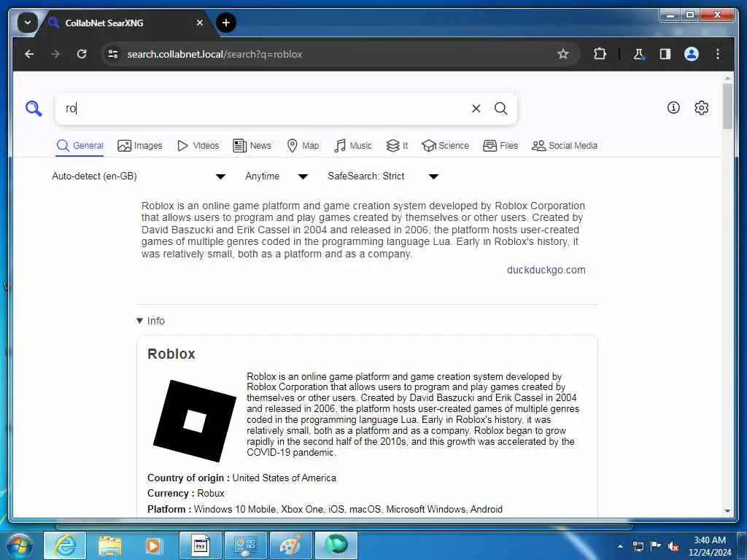Open the About info icon
This screenshot has width=747, height=560.
673,108
